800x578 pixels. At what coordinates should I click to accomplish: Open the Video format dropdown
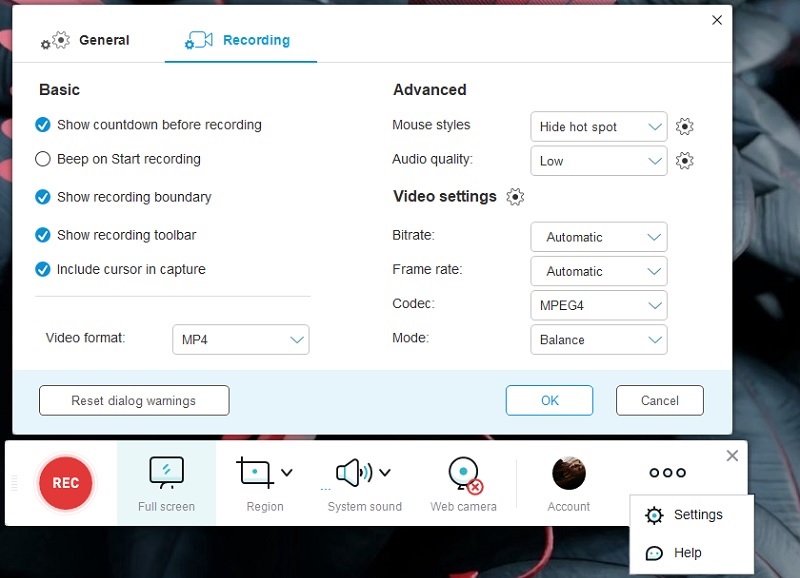point(240,339)
